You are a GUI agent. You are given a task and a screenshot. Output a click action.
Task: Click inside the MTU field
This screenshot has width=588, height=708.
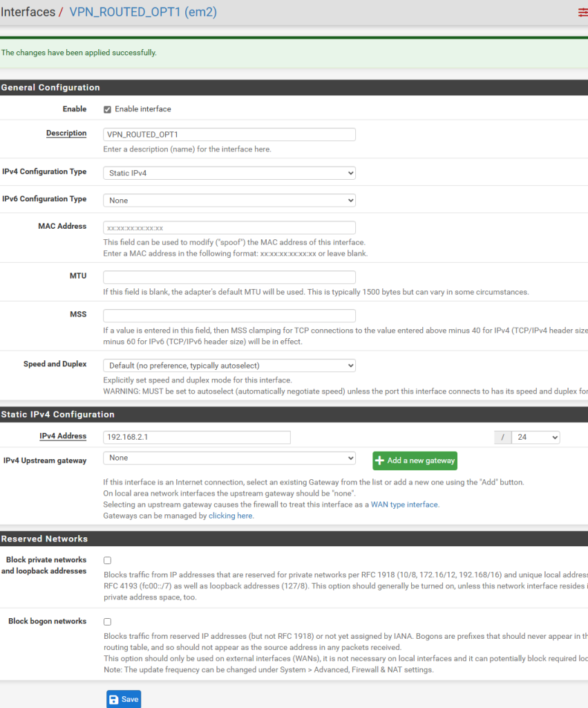coord(229,277)
